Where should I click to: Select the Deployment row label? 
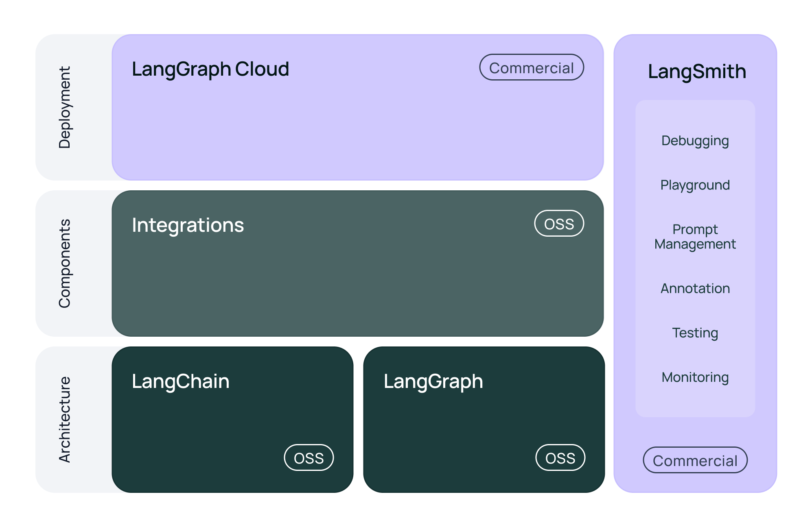(x=65, y=107)
